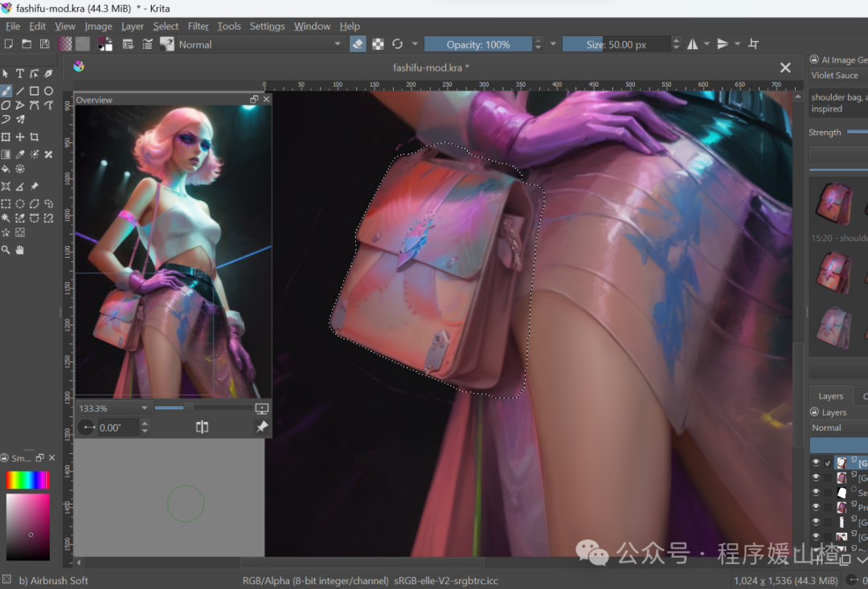Open the Filter menu
868x589 pixels.
click(x=198, y=26)
